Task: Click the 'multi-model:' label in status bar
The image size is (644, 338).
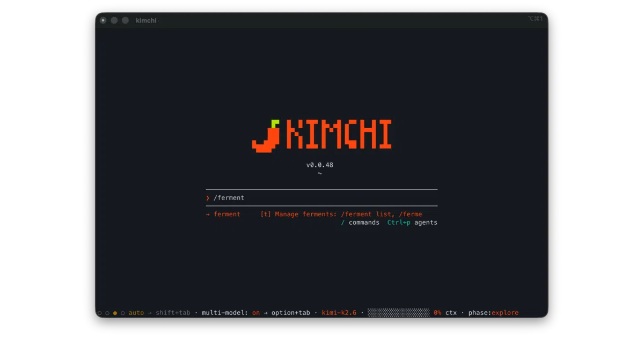Action: 225,313
